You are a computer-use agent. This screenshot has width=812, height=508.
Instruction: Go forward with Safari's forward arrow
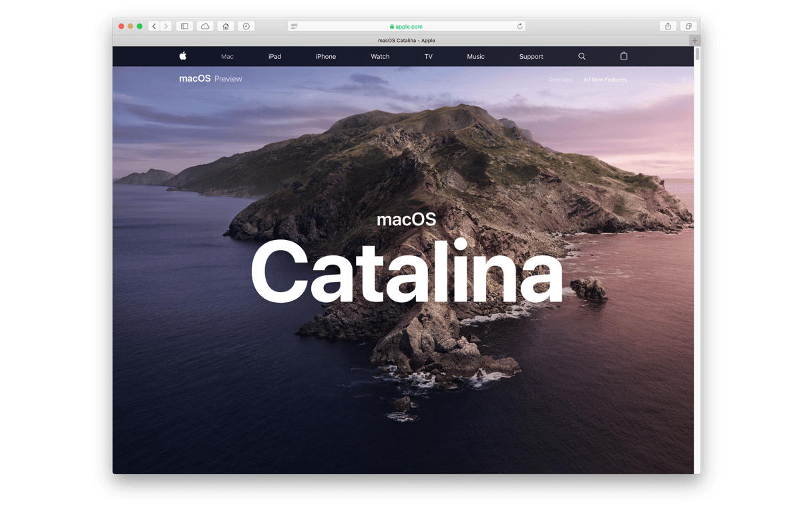click(x=166, y=26)
